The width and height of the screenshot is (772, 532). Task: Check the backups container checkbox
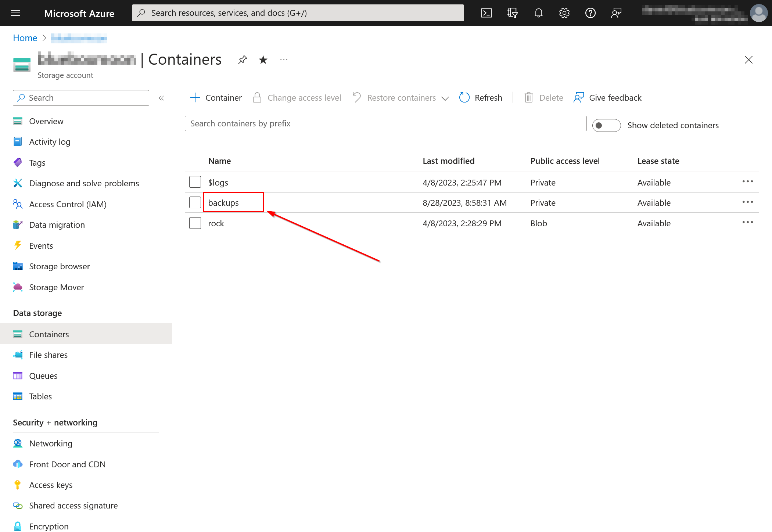pyautogui.click(x=195, y=202)
